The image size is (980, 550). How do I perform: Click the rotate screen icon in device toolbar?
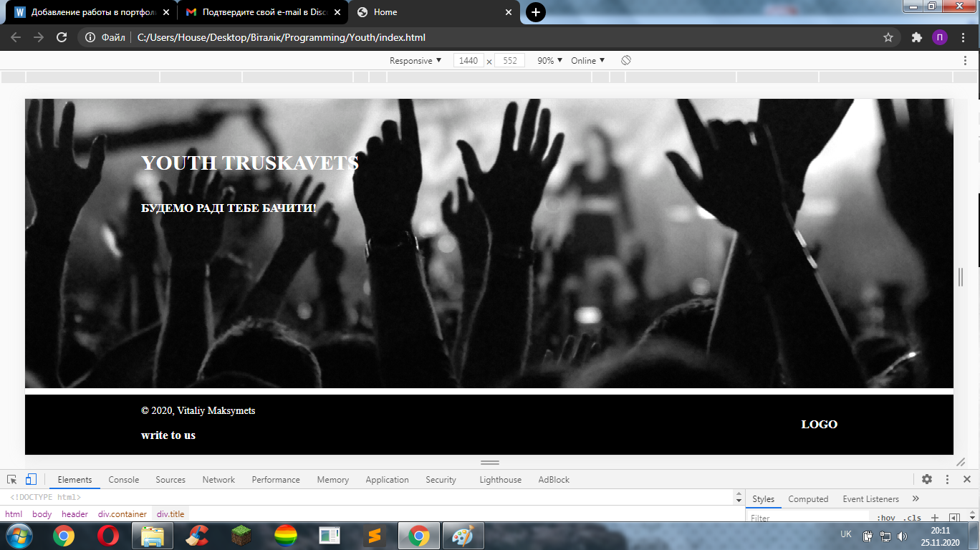(x=625, y=61)
